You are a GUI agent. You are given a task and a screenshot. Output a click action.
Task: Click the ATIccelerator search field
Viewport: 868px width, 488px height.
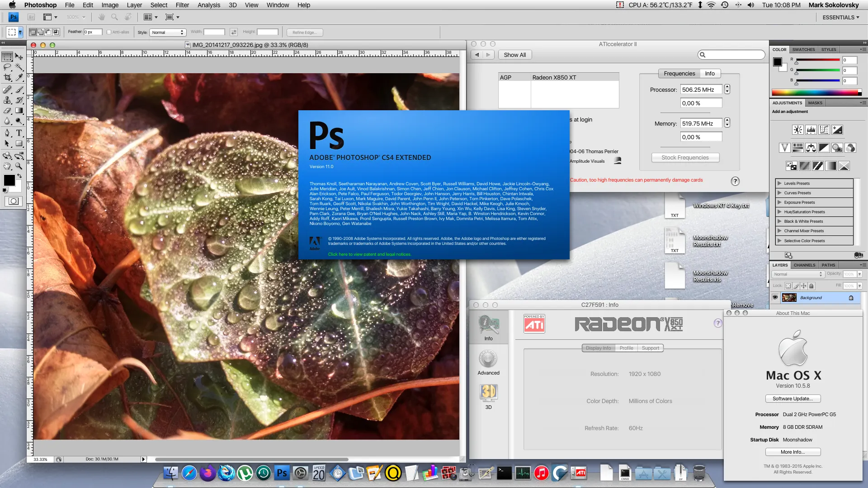click(731, 55)
